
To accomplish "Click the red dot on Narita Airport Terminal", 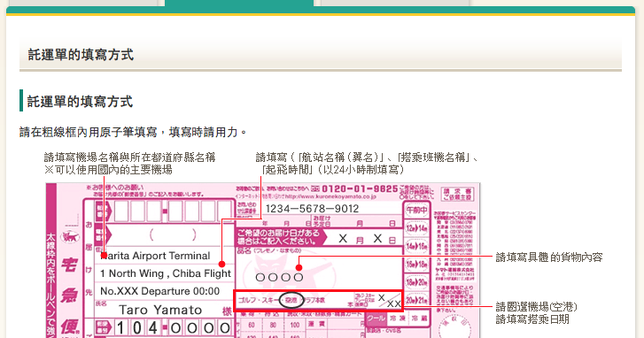I will (105, 256).
